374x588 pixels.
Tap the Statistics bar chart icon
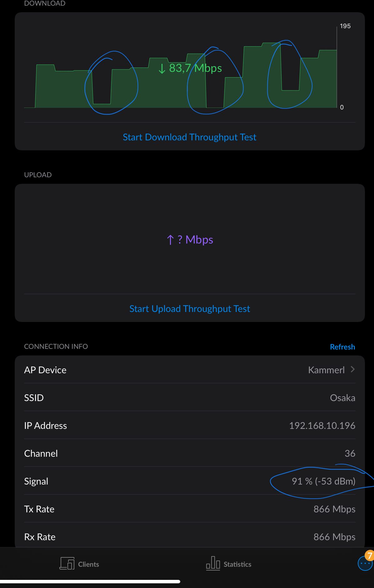pyautogui.click(x=213, y=563)
